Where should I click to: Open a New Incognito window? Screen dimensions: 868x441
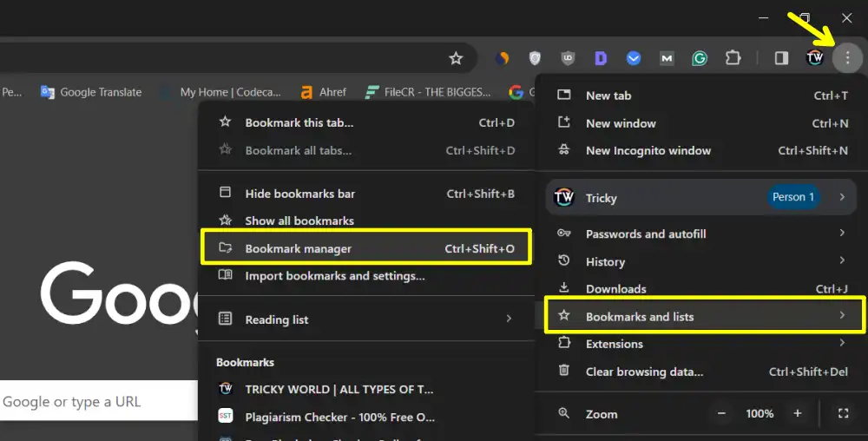pyautogui.click(x=702, y=150)
